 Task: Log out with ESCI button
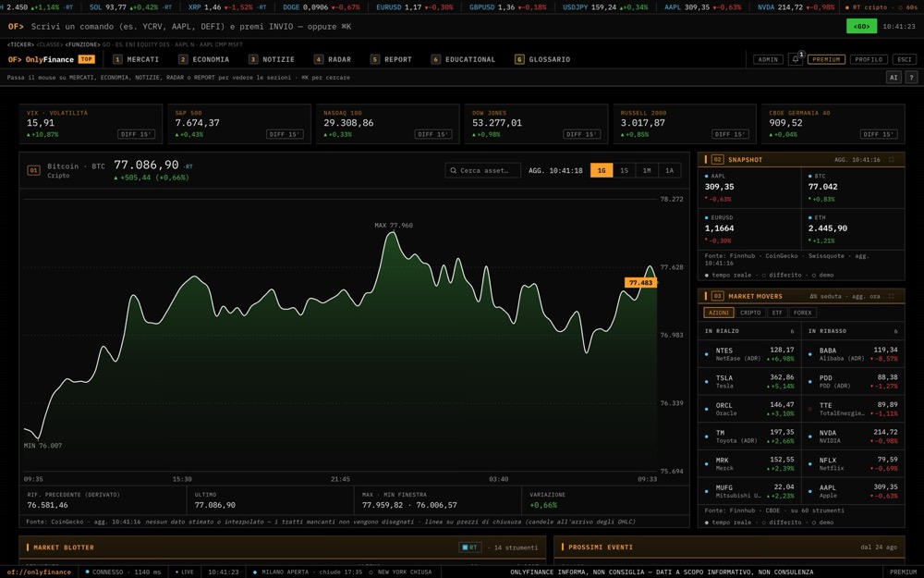(905, 59)
